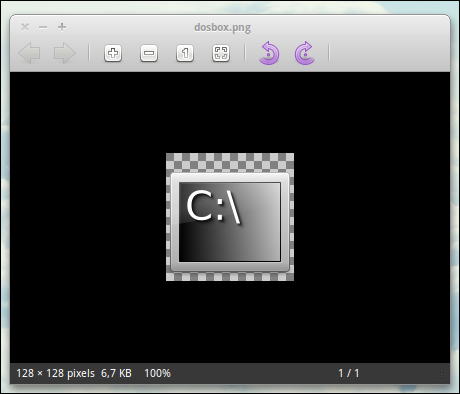This screenshot has height=394, width=460.
Task: Click the dosbox.png title text
Action: click(x=222, y=27)
